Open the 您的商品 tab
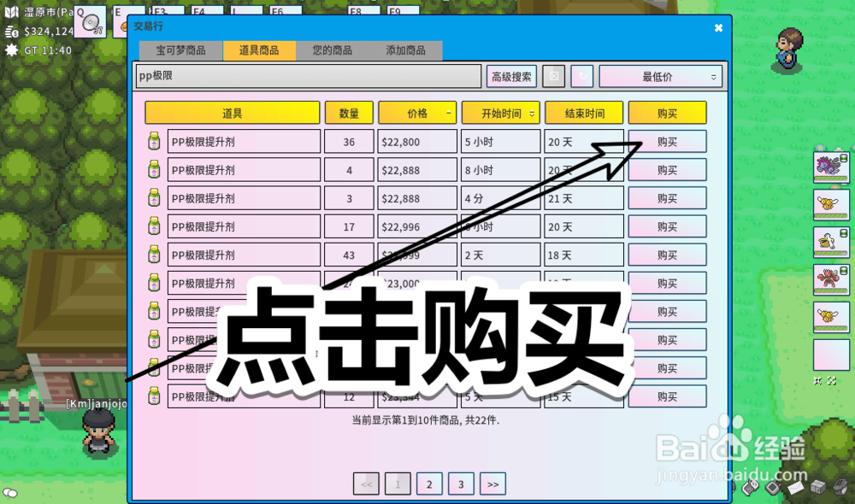The width and height of the screenshot is (855, 504). click(332, 50)
